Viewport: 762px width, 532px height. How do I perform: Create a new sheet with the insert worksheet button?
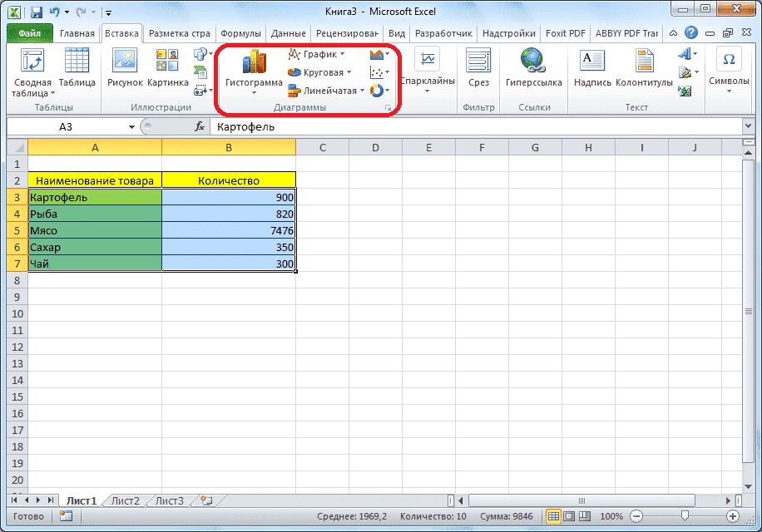(x=205, y=500)
